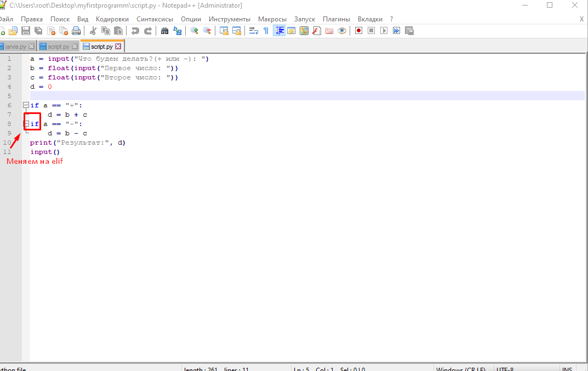
Task: Toggle word wrap from the toolbar
Action: [254, 31]
